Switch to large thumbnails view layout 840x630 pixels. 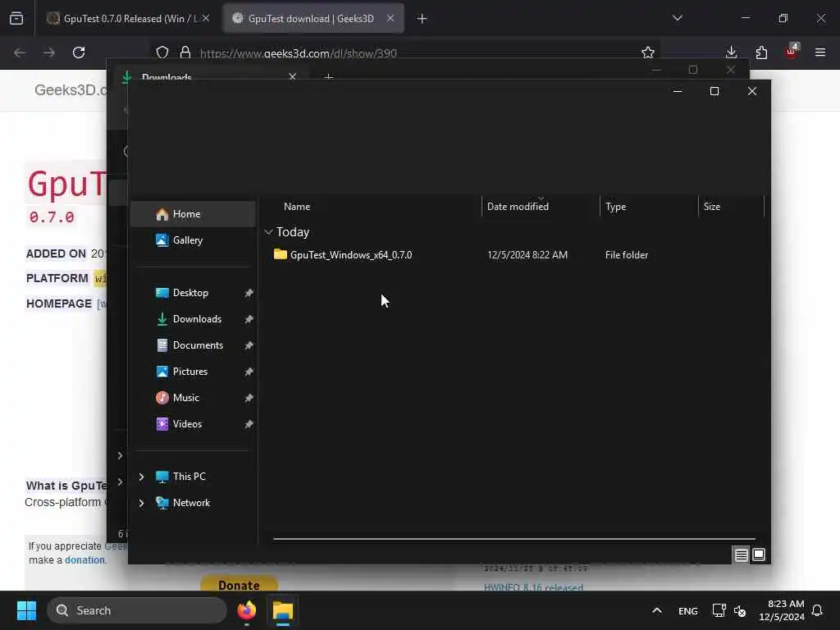759,555
